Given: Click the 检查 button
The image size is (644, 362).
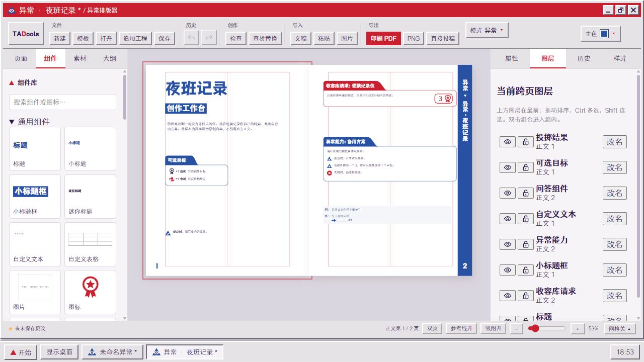Looking at the screenshot, I should coord(235,38).
